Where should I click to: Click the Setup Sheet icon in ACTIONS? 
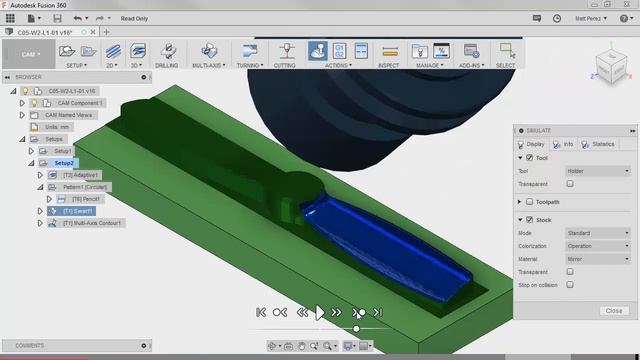[x=361, y=51]
